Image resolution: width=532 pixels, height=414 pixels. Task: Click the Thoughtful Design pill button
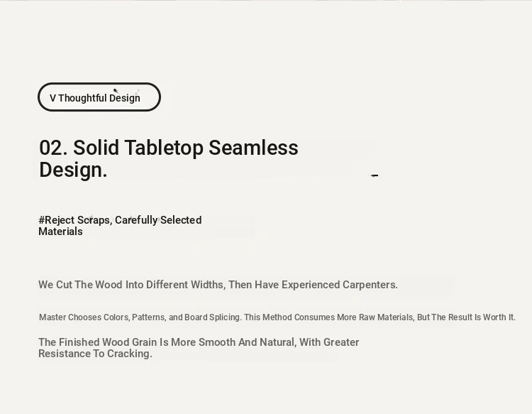coord(99,97)
